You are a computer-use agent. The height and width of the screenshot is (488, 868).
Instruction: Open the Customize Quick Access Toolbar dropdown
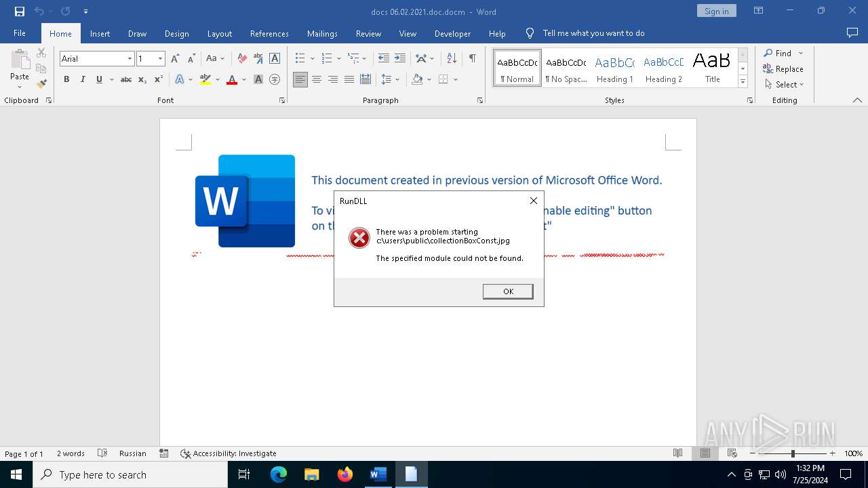(85, 12)
